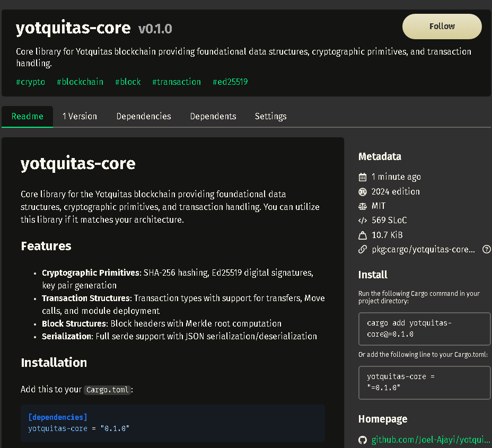The image size is (492, 448).
Task: Click the weight icon beside 10.7 KiB
Action: 363,235
